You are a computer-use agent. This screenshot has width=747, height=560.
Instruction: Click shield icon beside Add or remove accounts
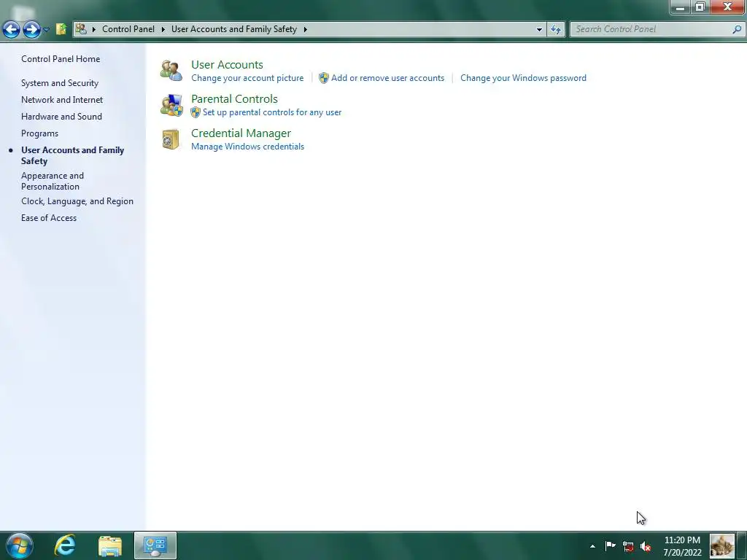click(323, 78)
